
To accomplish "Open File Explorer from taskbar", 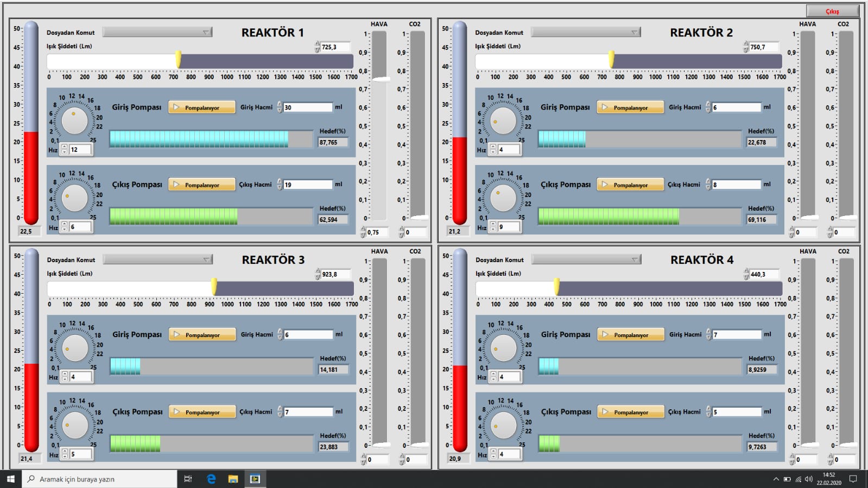I will tap(233, 479).
